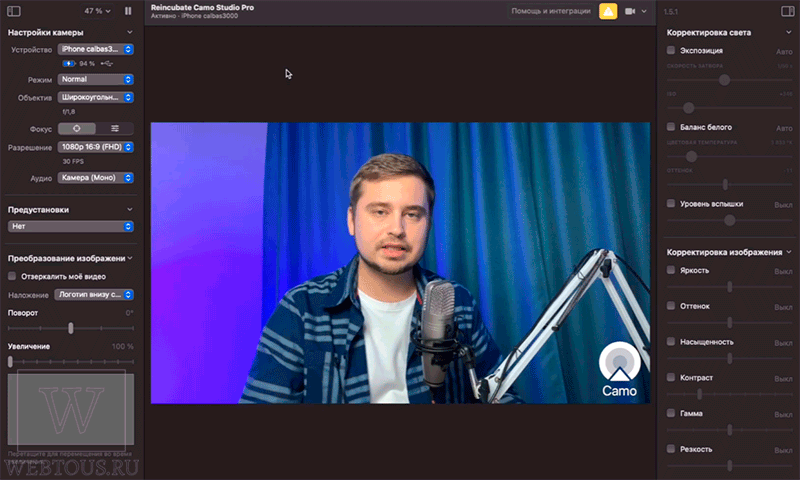Viewport: 800px width, 480px height.
Task: Enable the Гамма checkbox
Action: 671,413
